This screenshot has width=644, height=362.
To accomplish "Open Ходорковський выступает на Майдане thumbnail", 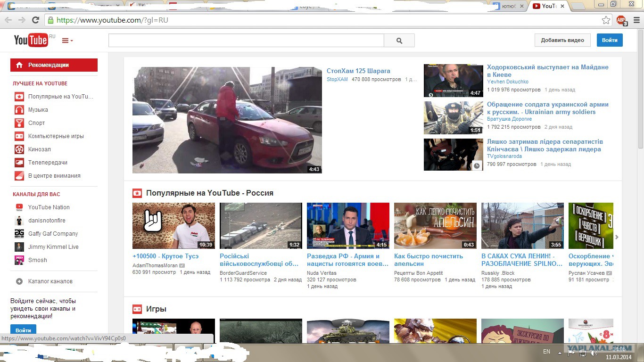I will 453,81.
